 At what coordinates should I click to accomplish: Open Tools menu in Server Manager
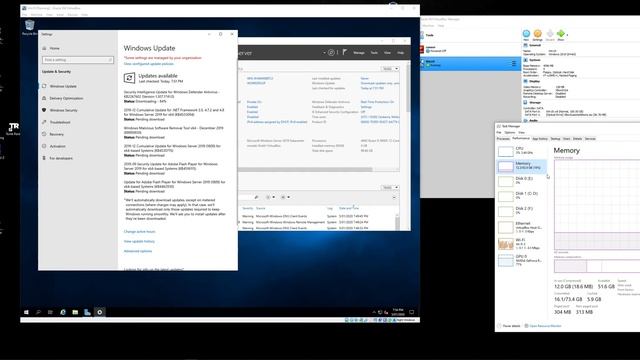[374, 53]
